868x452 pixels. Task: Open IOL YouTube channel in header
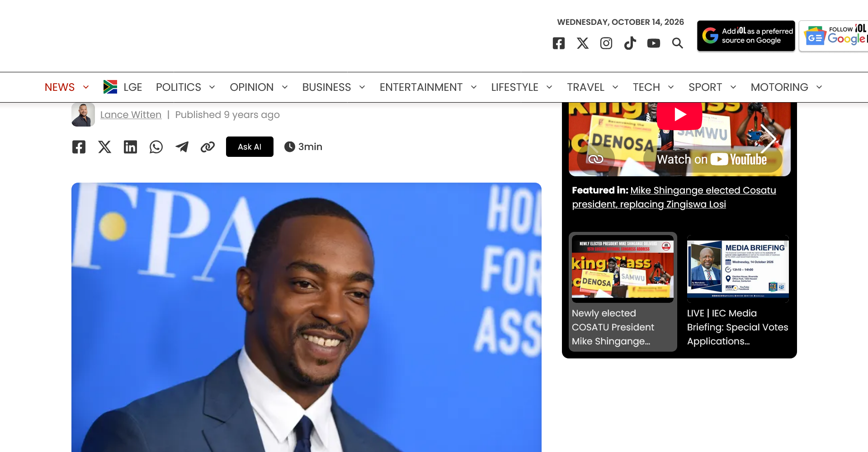(654, 43)
